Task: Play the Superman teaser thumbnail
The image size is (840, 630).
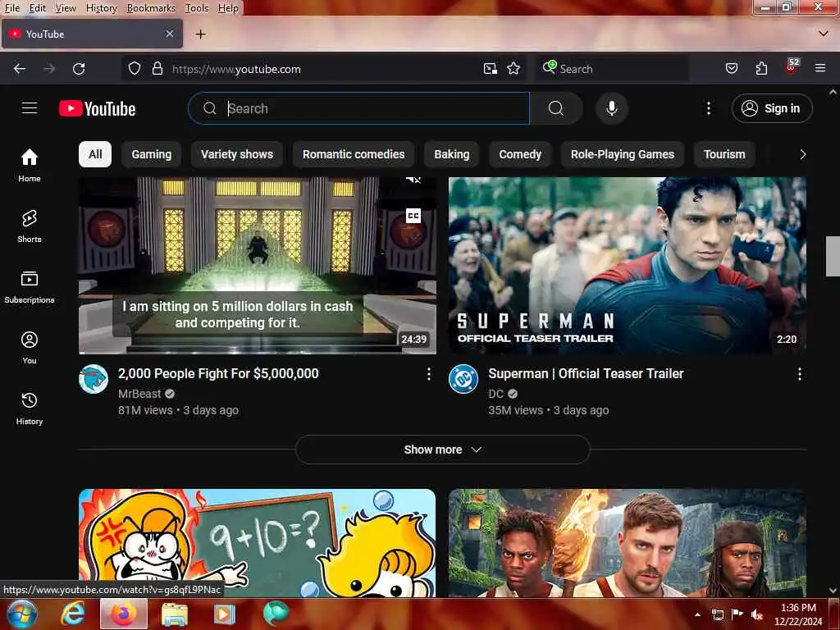Action: click(x=627, y=266)
